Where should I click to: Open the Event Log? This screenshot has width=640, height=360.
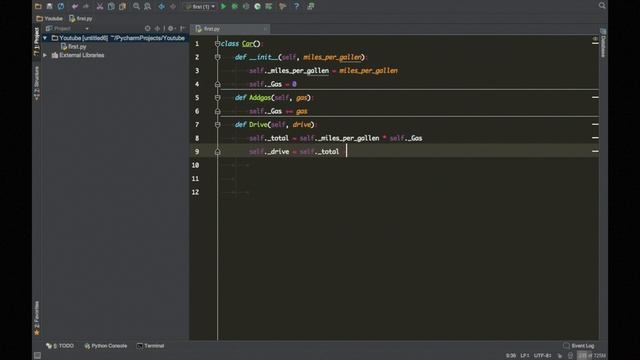click(579, 346)
